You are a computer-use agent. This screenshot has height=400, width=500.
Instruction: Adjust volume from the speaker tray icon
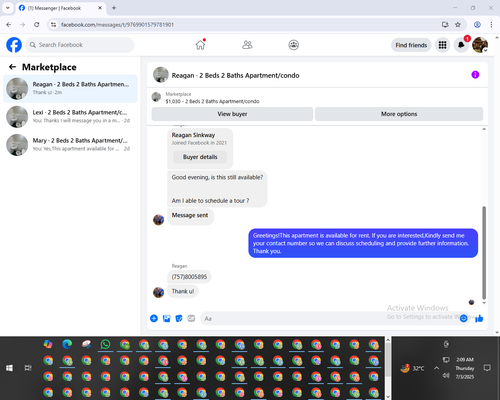click(x=446, y=376)
